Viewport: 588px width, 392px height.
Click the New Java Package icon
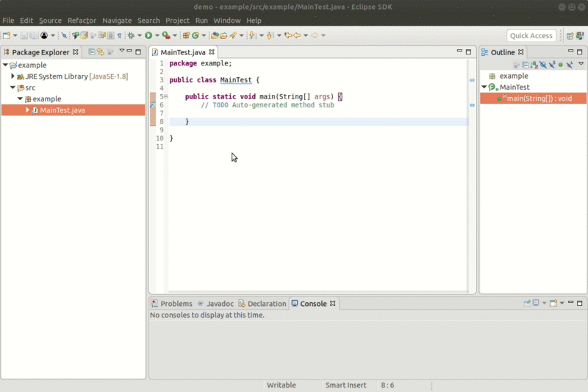coord(186,35)
